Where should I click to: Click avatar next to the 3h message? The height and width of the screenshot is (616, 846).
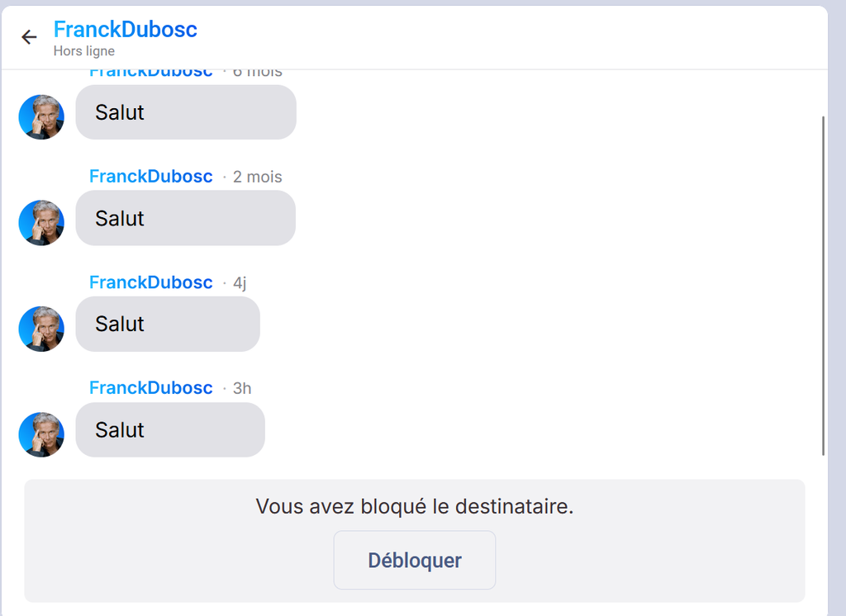pos(41,435)
